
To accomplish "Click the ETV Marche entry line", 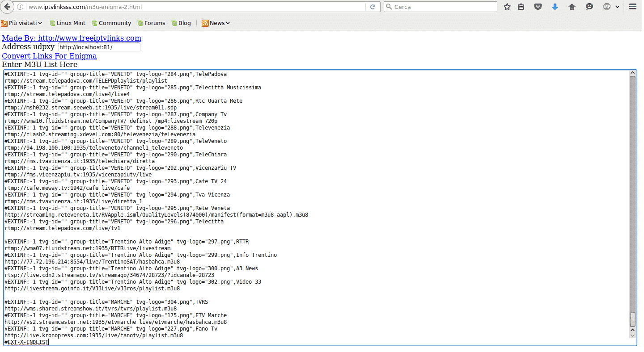I will (x=115, y=315).
